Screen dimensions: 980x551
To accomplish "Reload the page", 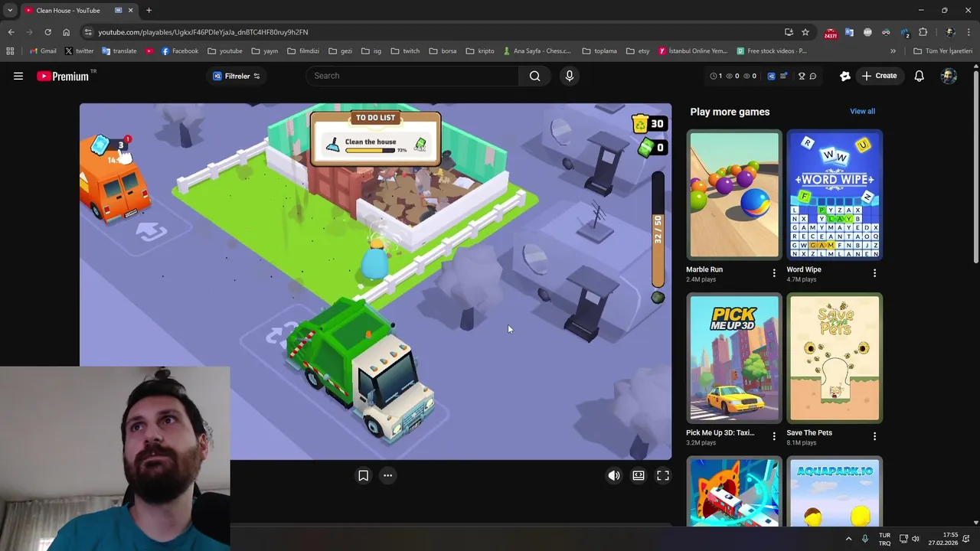I will (x=47, y=32).
